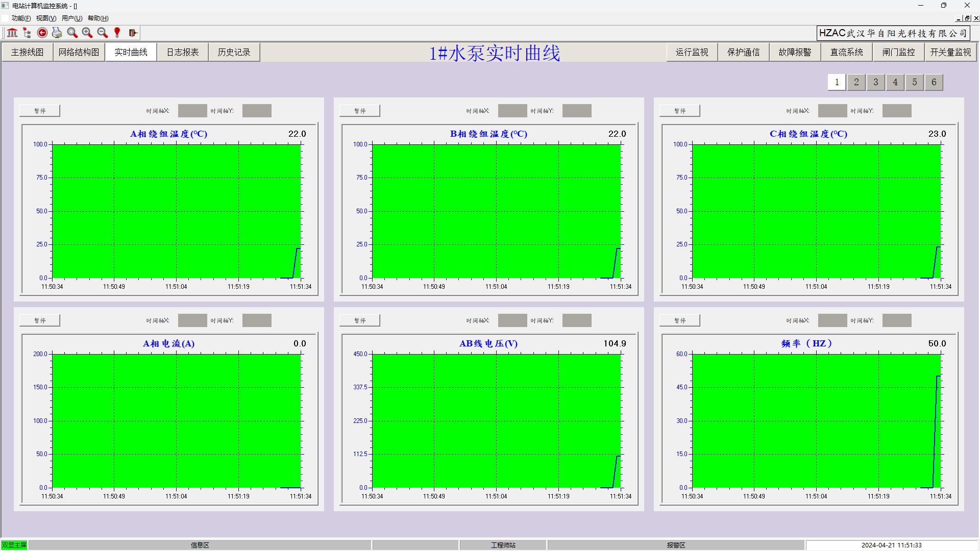
Task: Open the folder tree structure icon
Action: (27, 33)
